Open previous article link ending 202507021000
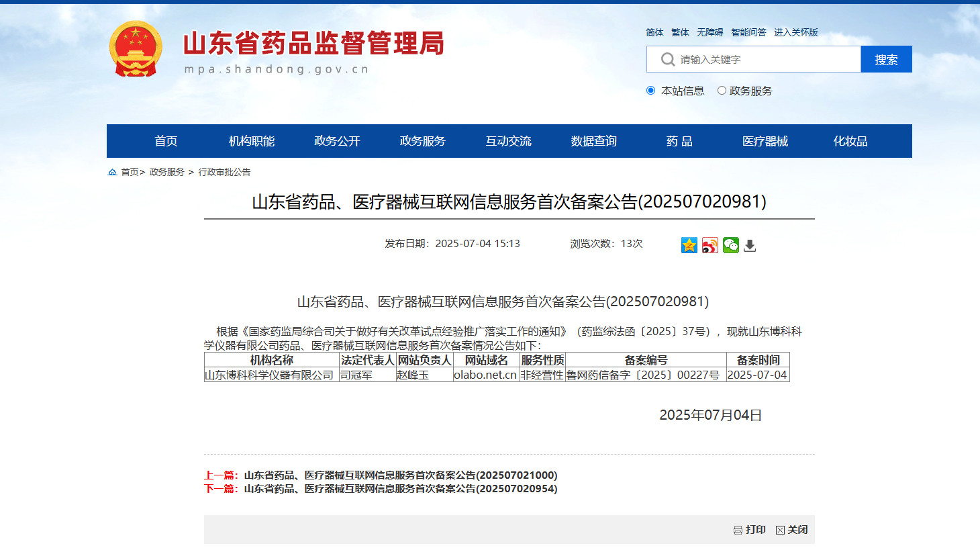This screenshot has width=980, height=554. 400,475
